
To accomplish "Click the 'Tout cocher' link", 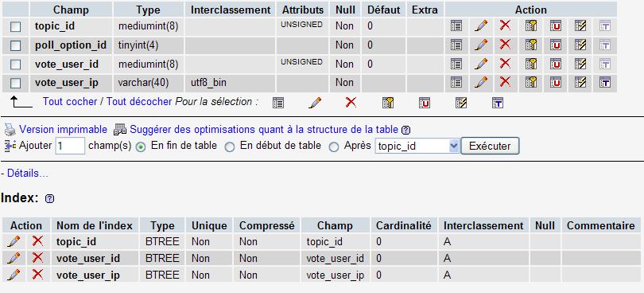I will pyautogui.click(x=70, y=101).
